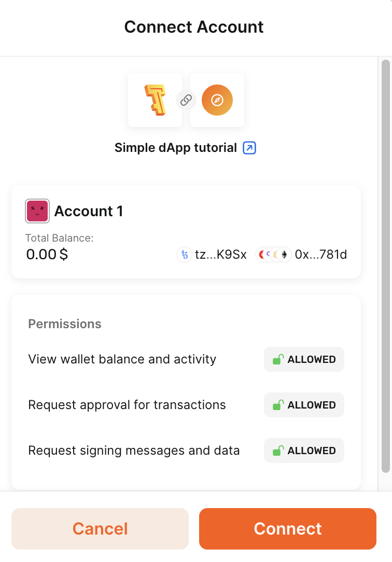Click the Tezos icon next to tz...K9Sx

pos(185,255)
